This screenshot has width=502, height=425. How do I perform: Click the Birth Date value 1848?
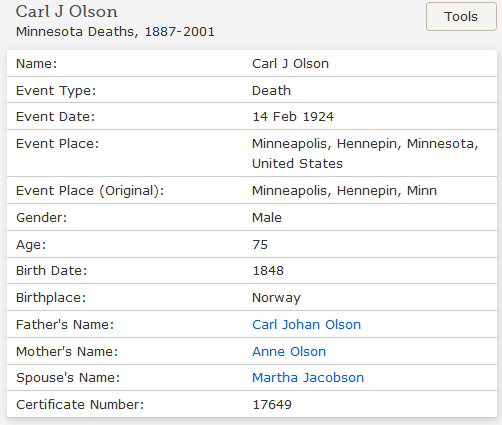coord(268,271)
